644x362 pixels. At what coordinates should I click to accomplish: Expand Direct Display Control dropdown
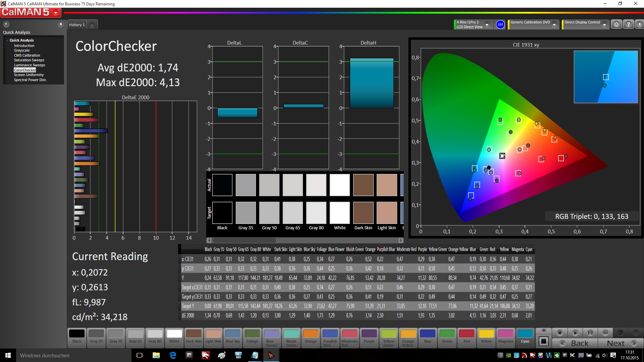click(604, 25)
